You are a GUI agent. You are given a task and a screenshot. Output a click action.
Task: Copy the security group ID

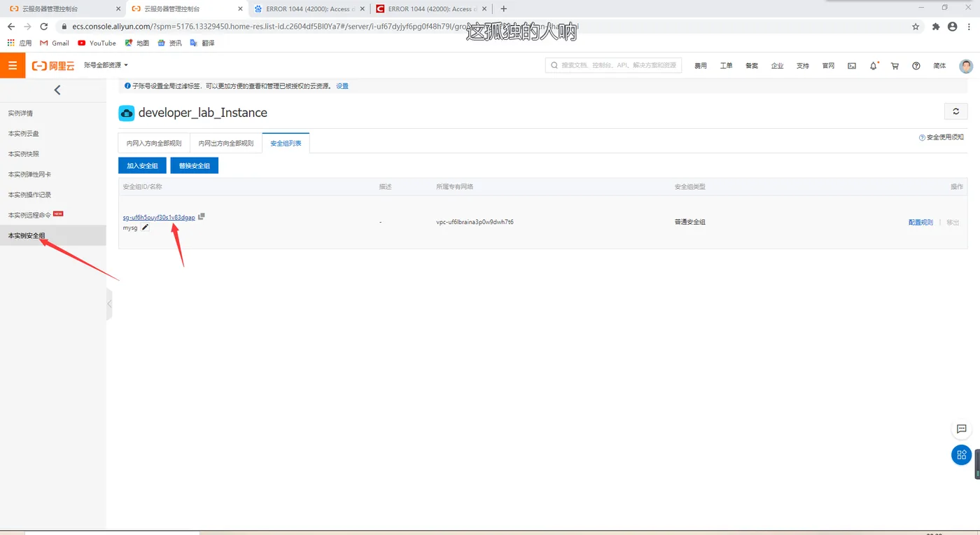[202, 216]
